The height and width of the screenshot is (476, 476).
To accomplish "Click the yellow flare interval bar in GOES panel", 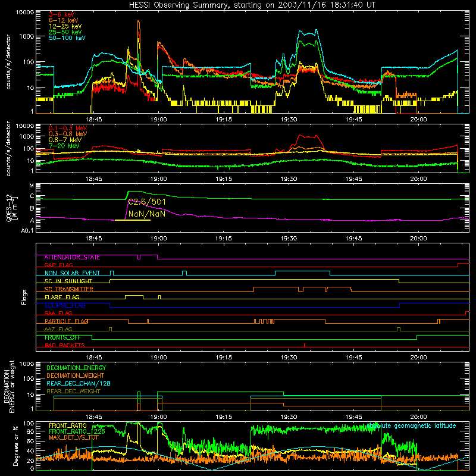I will tap(132, 220).
